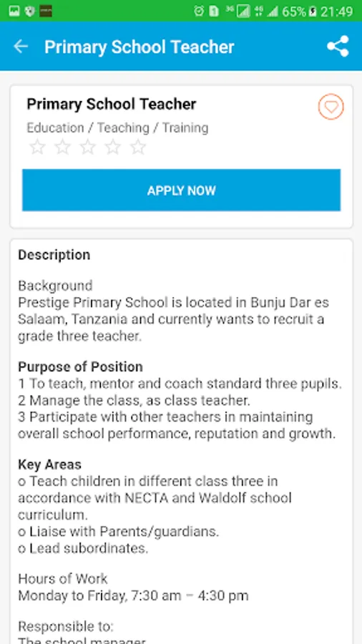Image resolution: width=362 pixels, height=644 pixels.
Task: Select Education / Teaching / Training category text
Action: click(117, 128)
